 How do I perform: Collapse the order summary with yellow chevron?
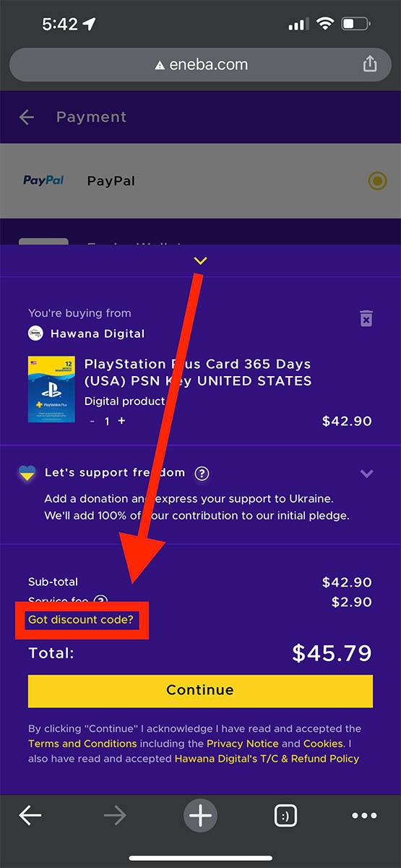tap(201, 261)
